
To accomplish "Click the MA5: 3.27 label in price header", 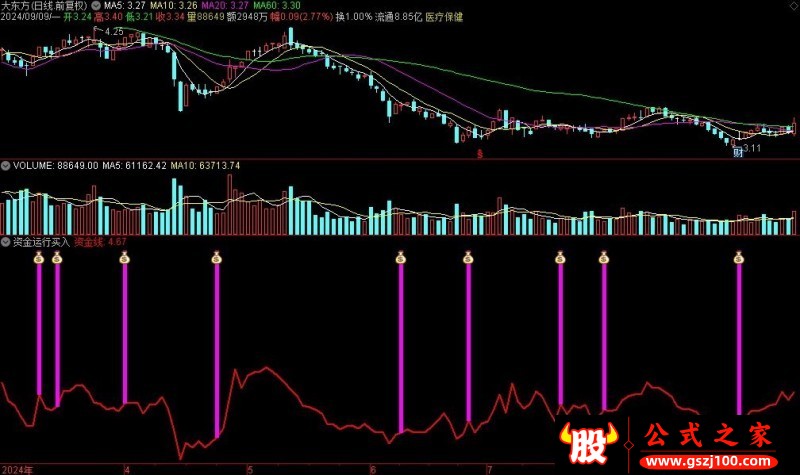I will (125, 6).
